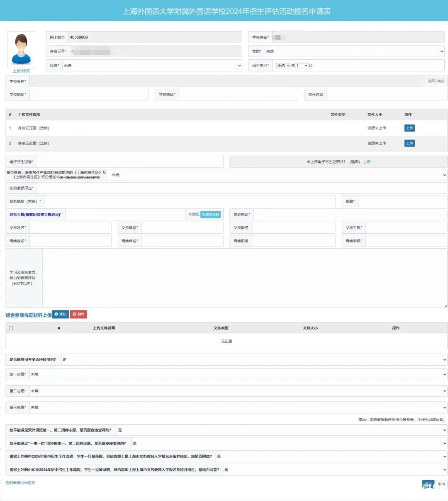448x501 pixels.
Task: Click the 取消 cancel button
Action: point(441,484)
